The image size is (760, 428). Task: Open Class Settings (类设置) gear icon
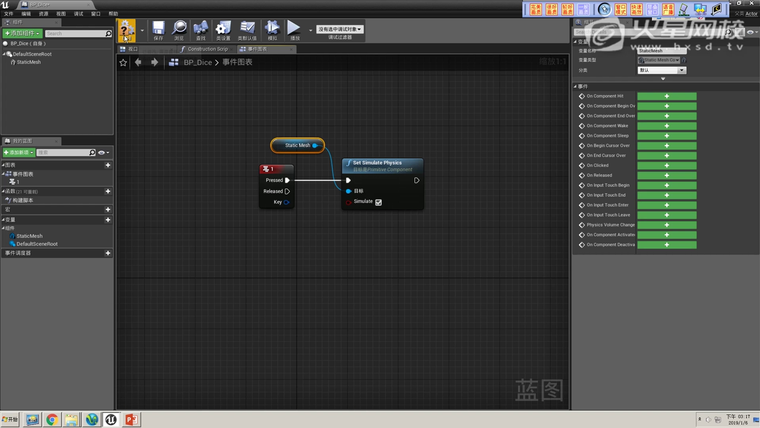222,30
